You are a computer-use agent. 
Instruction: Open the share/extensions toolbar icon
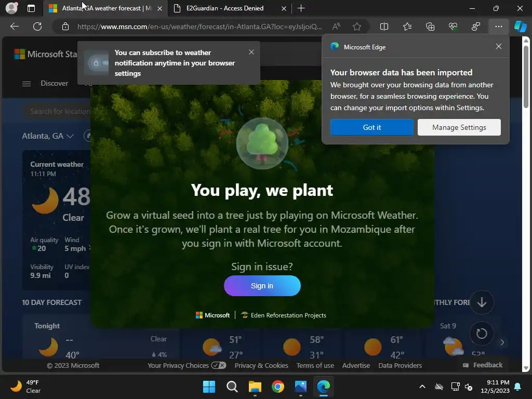[x=476, y=26]
